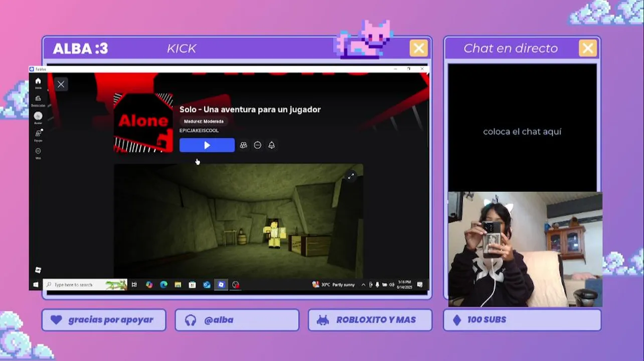Image resolution: width=644 pixels, height=361 pixels.
Task: Open the friends invite icon beside Play
Action: click(x=243, y=145)
